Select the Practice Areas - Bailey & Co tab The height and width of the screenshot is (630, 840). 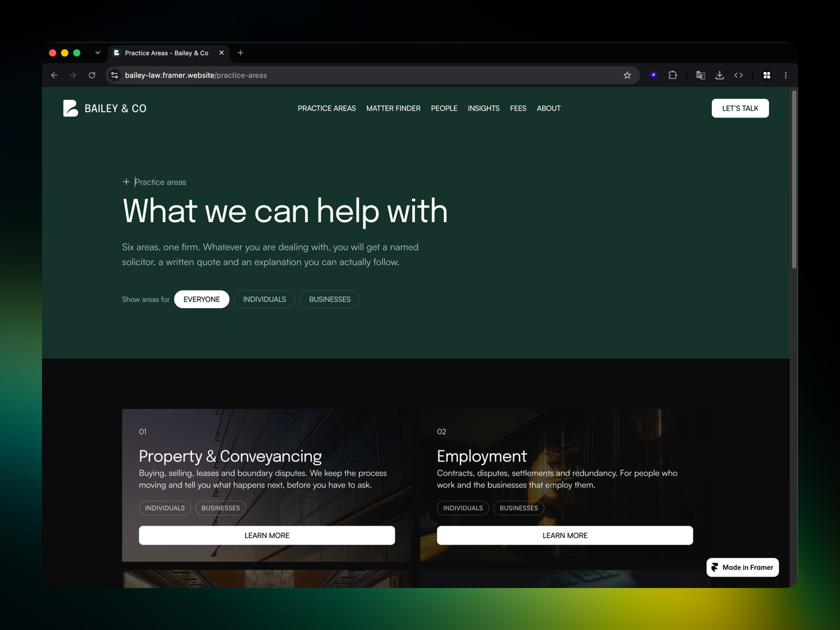pyautogui.click(x=169, y=52)
